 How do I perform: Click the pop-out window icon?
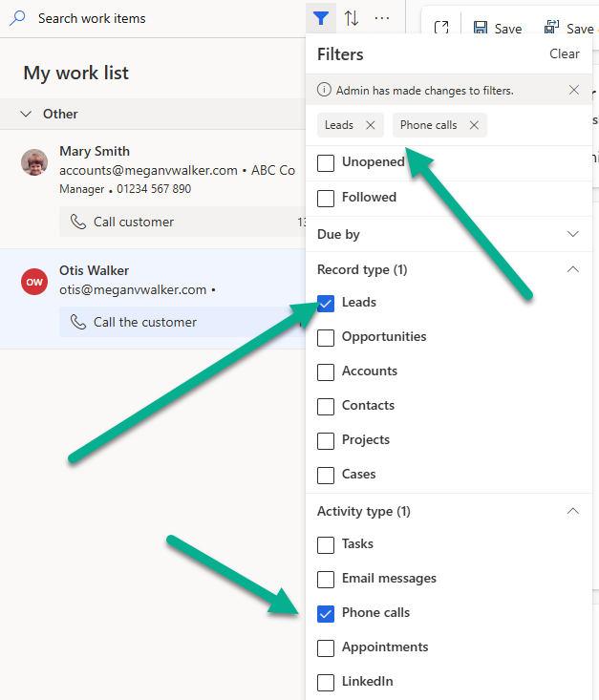coord(440,29)
